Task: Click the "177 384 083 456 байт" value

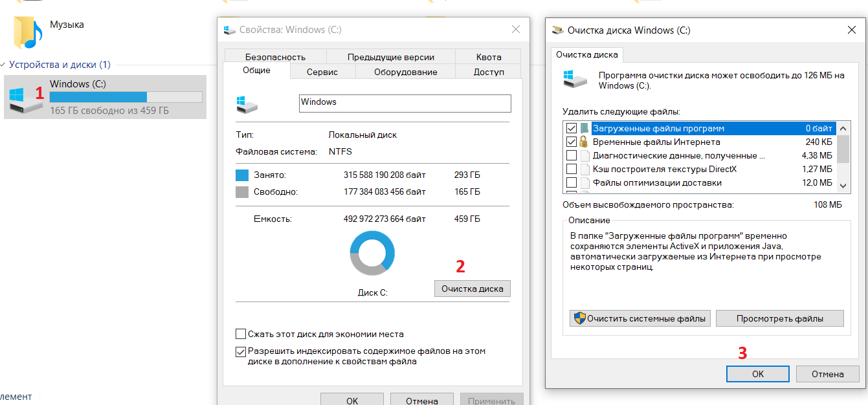Action: (x=384, y=192)
